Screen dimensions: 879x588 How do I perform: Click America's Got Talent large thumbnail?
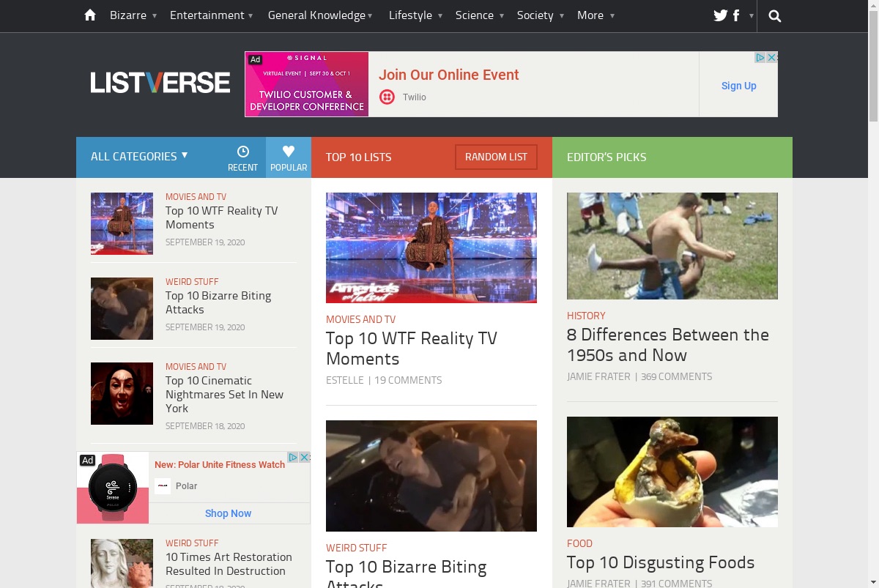[x=431, y=248]
